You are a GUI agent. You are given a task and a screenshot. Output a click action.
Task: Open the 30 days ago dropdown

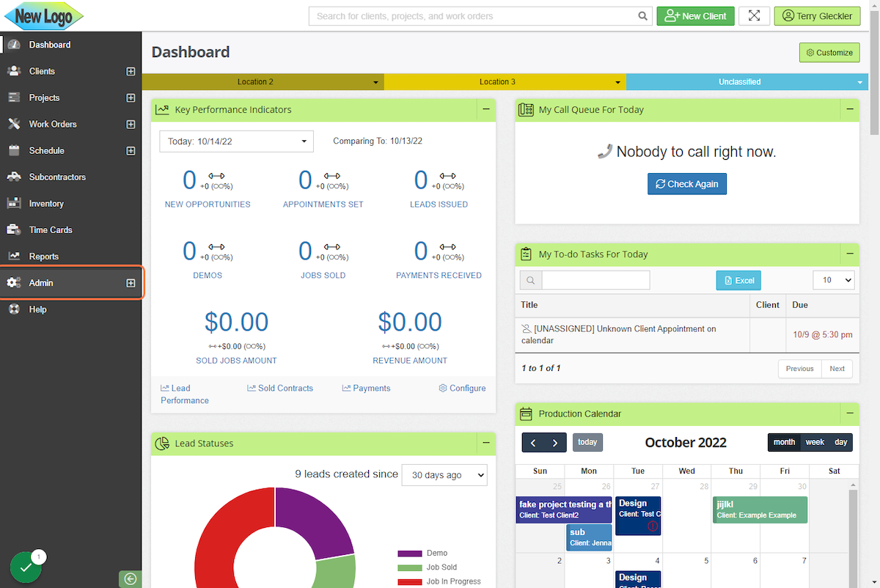click(444, 475)
